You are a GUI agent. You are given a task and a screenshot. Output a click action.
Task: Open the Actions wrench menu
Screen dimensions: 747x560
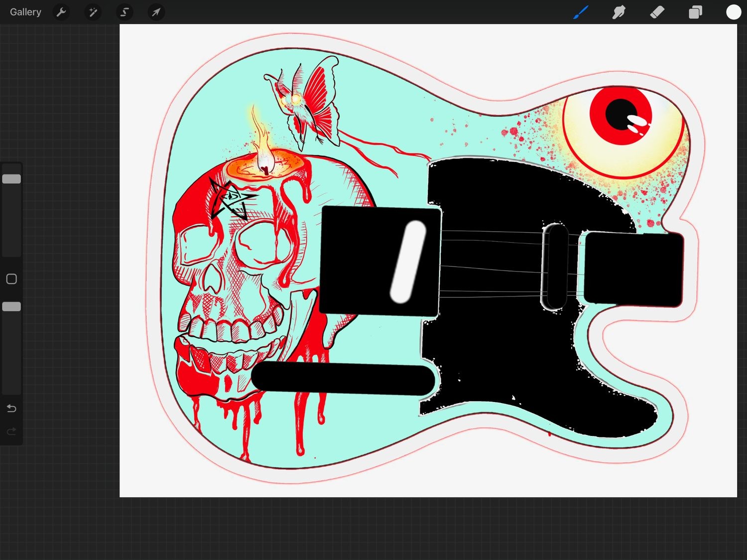(61, 12)
